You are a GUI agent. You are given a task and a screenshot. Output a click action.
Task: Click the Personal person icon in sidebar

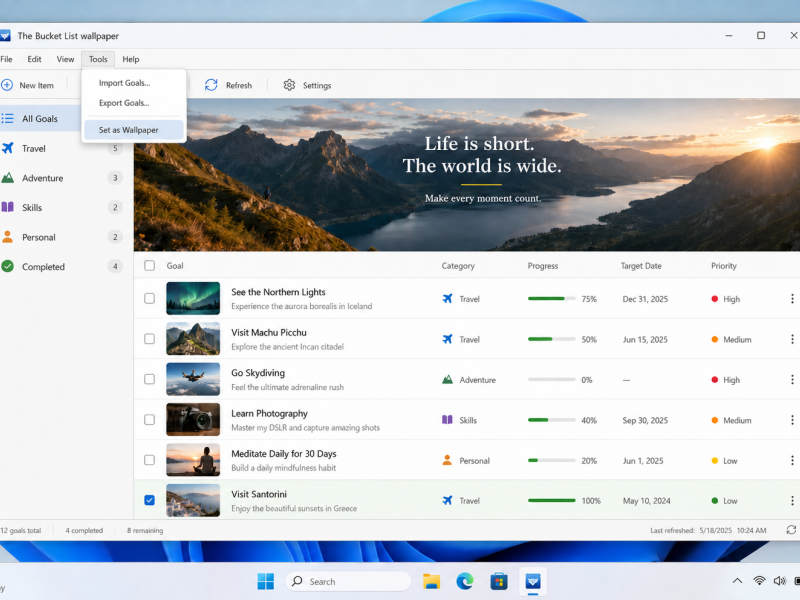[8, 237]
